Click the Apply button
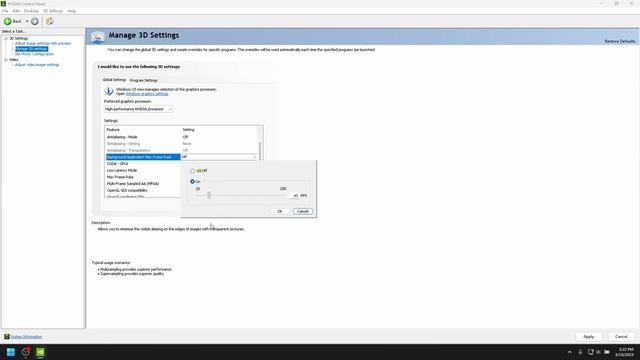This screenshot has width=640, height=360. click(589, 337)
